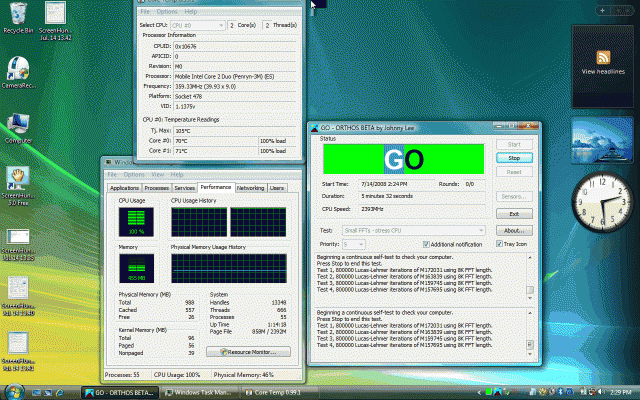Screen dimensions: 640x400
Task: Open Resource Monitor from Task Manager
Action: (249, 352)
